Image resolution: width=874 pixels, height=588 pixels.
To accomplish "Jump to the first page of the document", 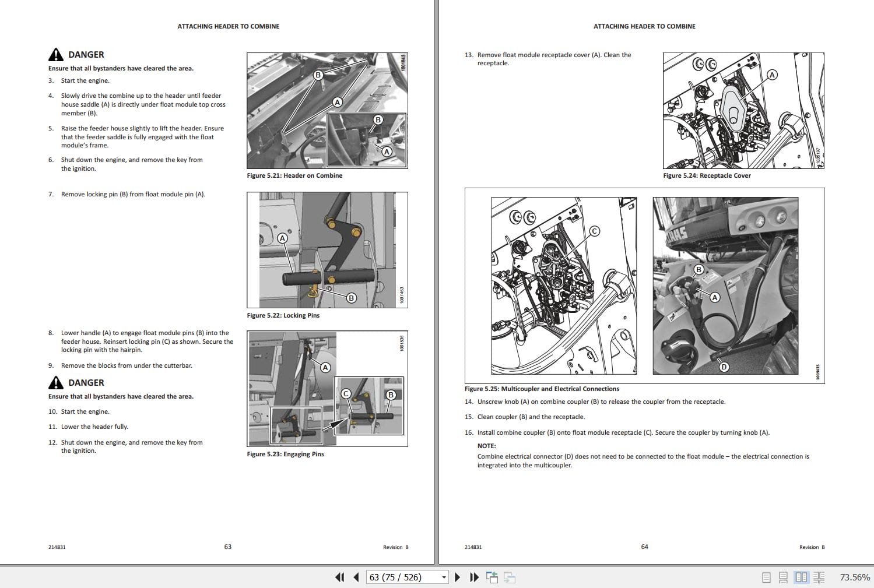I will point(340,577).
